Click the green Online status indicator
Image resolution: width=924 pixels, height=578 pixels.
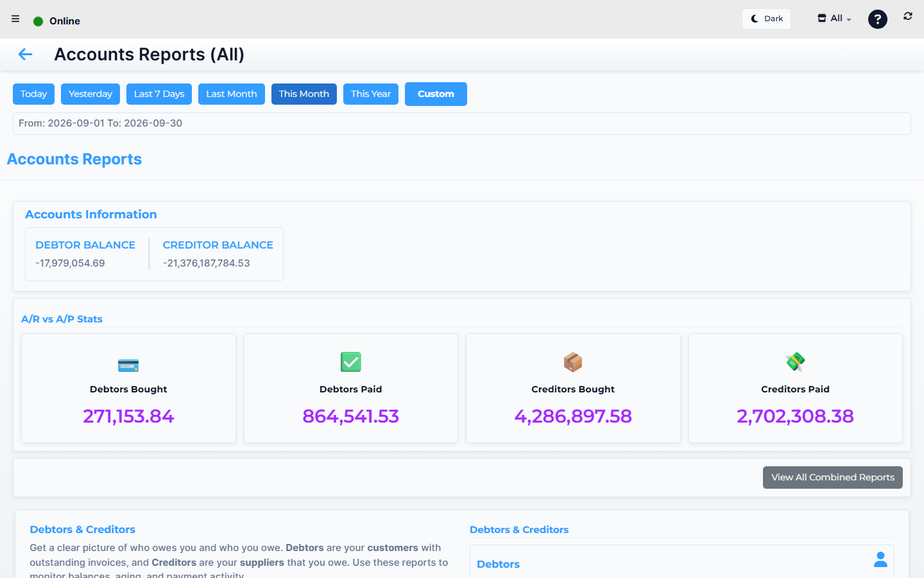pyautogui.click(x=38, y=21)
